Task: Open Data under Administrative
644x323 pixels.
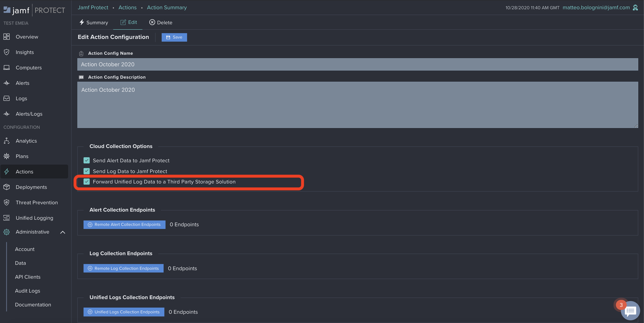Action: 21,263
